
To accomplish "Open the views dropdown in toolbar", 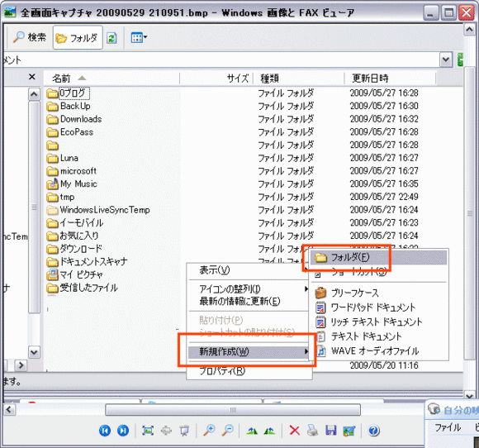I will pyautogui.click(x=139, y=38).
